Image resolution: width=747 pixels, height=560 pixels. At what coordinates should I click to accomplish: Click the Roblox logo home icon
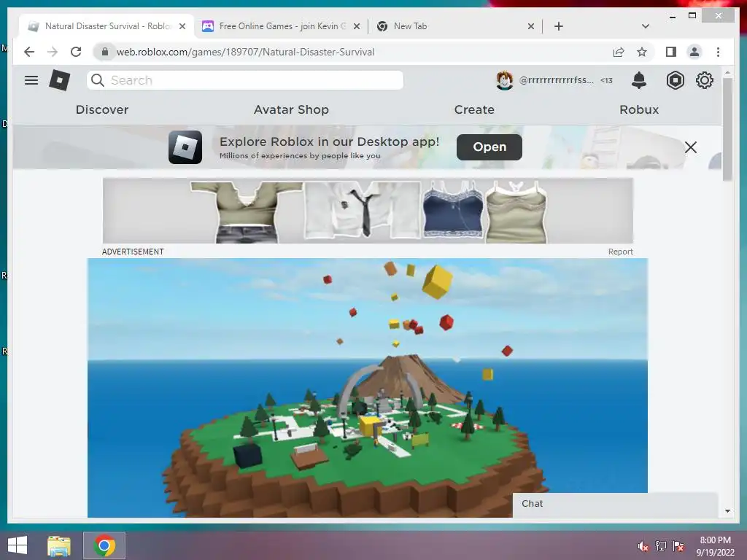(x=60, y=80)
